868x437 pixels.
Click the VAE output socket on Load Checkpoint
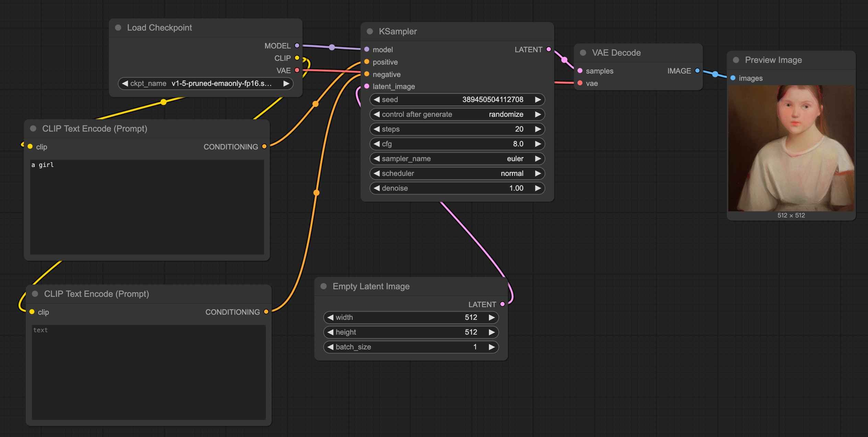click(x=297, y=70)
